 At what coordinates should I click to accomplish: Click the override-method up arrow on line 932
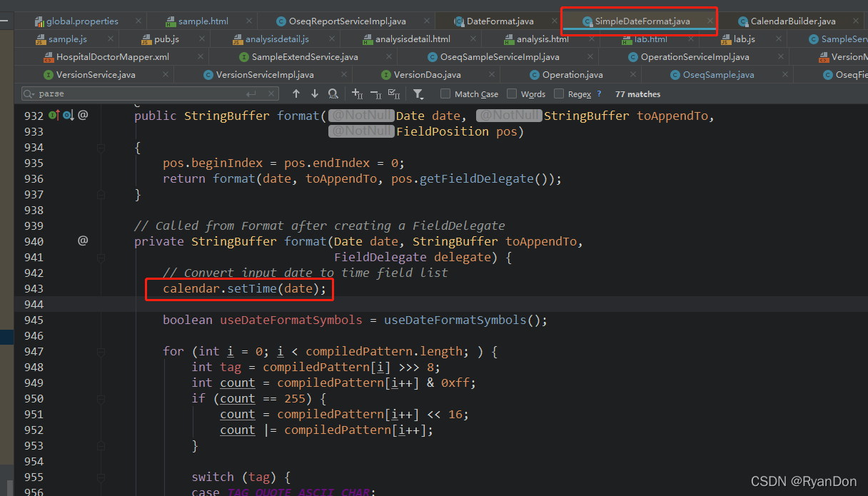coord(59,115)
